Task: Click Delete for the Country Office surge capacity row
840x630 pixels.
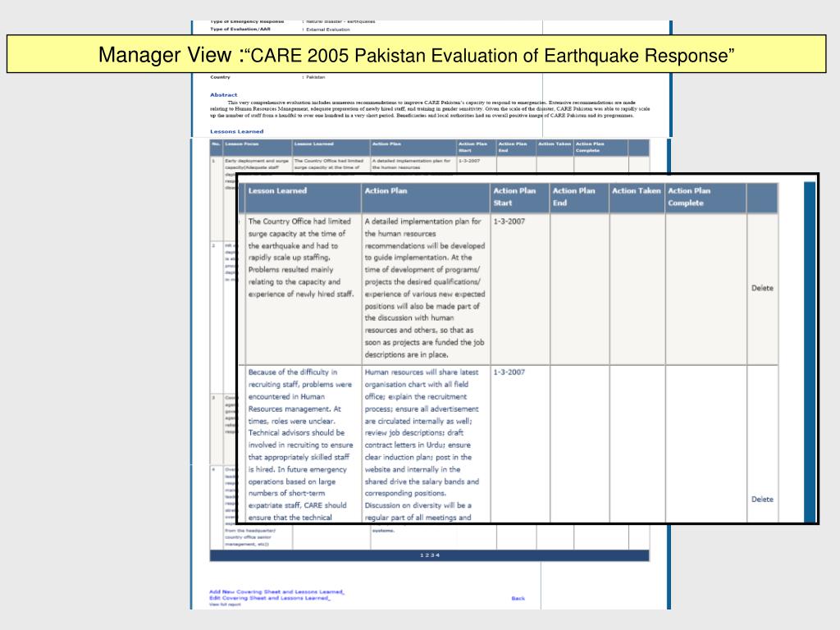Action: pyautogui.click(x=762, y=288)
